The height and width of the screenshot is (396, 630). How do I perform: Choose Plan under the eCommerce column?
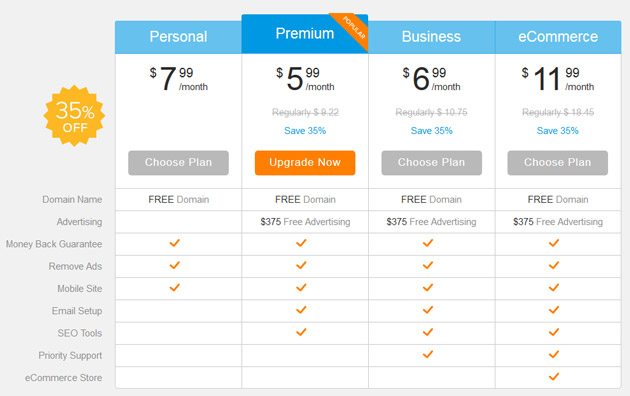[x=558, y=163]
